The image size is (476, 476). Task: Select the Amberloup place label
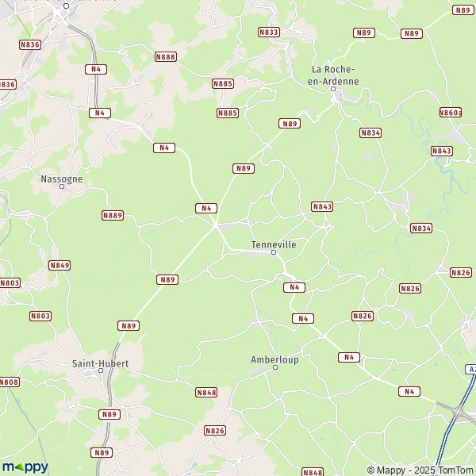(x=274, y=359)
